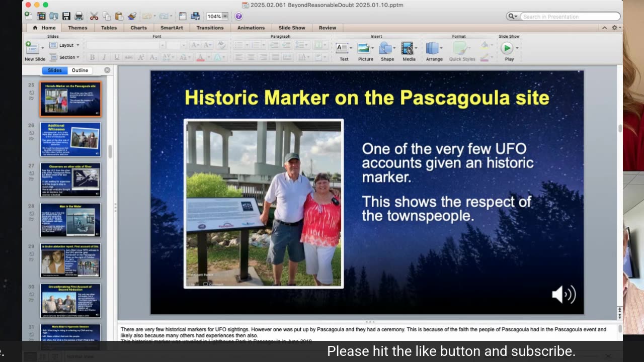This screenshot has width=644, height=362.
Task: Click the search magnifier options icon
Action: [x=513, y=17]
